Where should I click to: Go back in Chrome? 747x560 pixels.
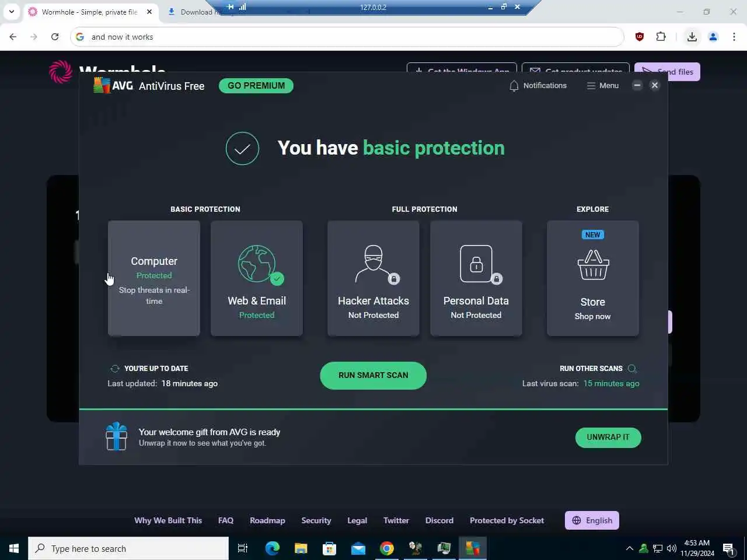(13, 37)
